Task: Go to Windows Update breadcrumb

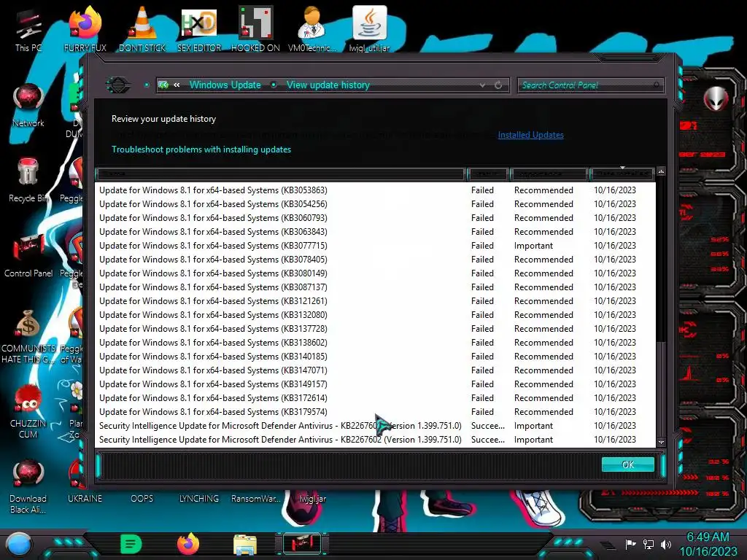Action: [x=225, y=85]
